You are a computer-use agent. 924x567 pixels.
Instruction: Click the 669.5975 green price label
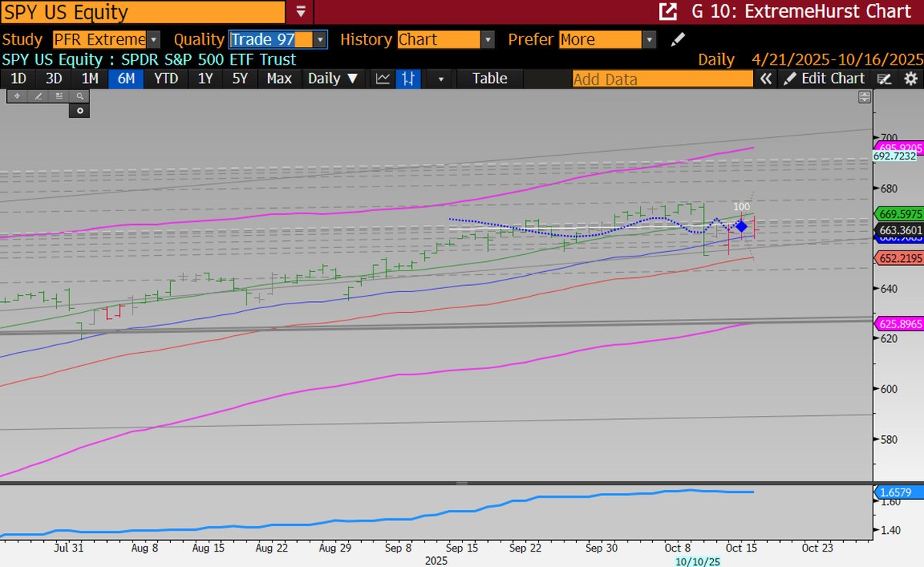[x=899, y=214]
